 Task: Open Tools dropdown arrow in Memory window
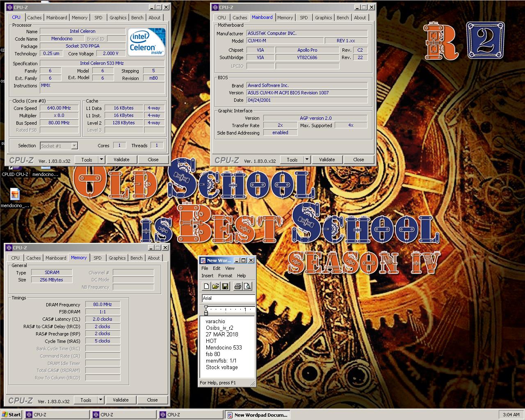coord(101,400)
